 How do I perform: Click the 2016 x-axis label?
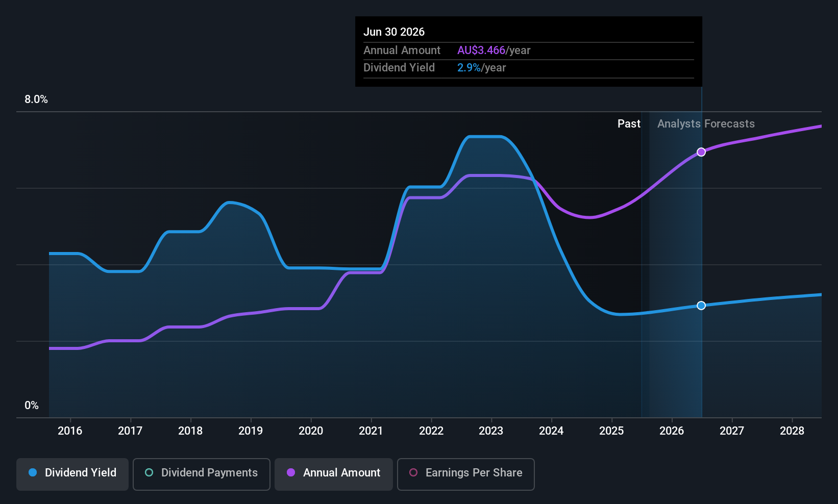click(70, 431)
